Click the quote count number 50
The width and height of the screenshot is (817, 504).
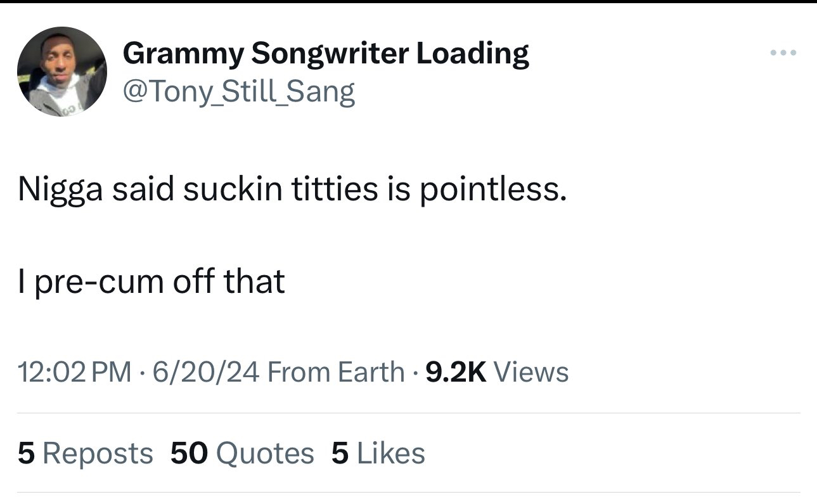pos(189,453)
